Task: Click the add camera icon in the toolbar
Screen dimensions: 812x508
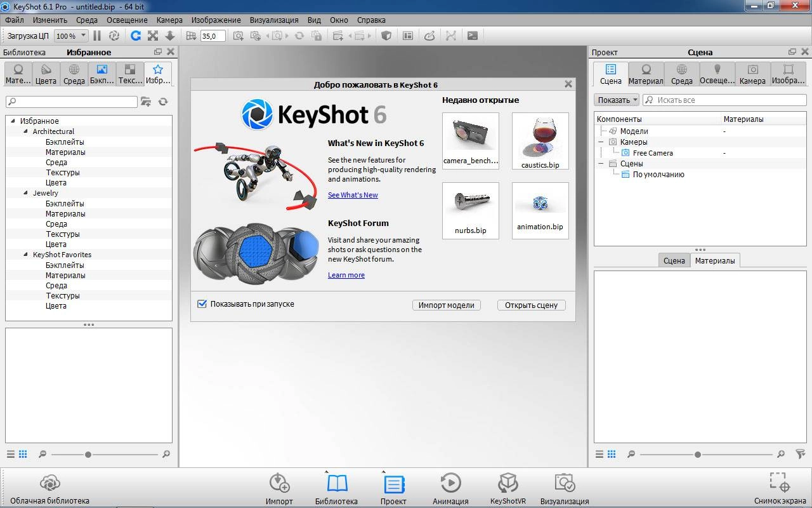Action: [x=238, y=36]
